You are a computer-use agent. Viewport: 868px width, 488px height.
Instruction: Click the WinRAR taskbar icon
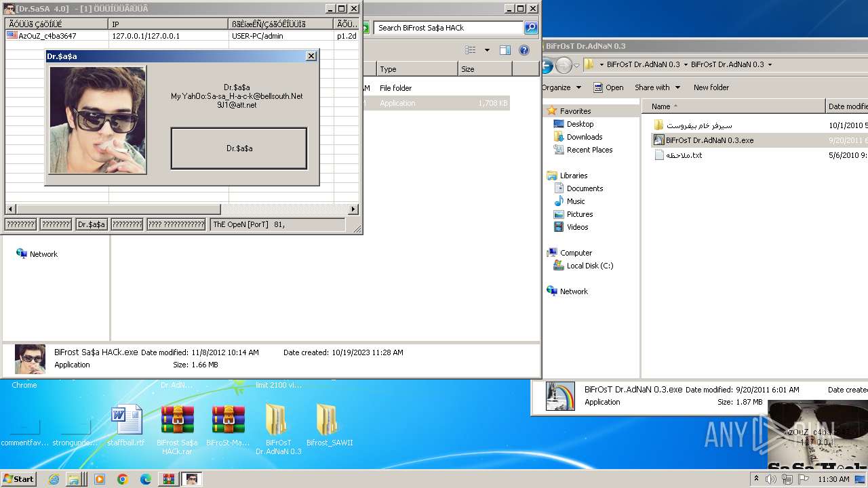(x=169, y=479)
